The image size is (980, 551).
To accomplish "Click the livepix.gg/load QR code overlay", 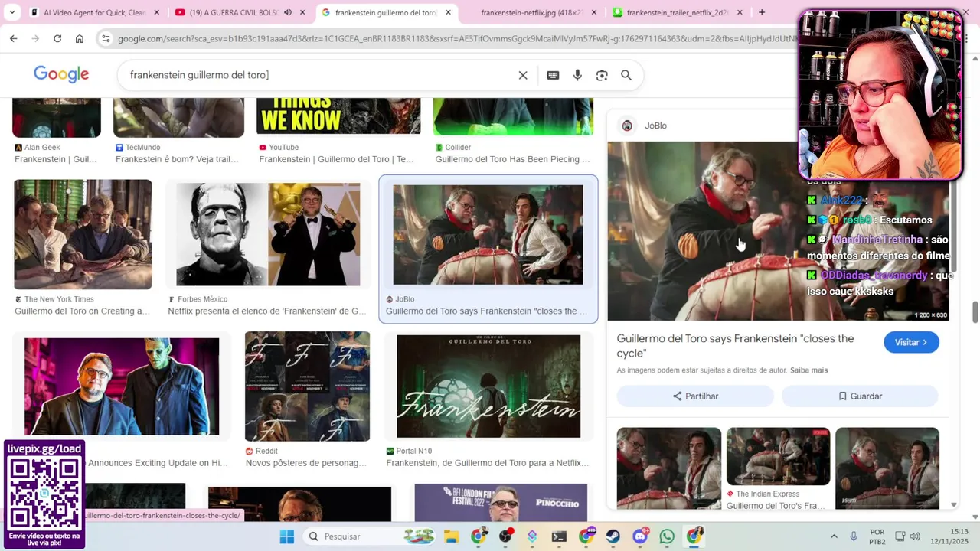I will (x=44, y=494).
